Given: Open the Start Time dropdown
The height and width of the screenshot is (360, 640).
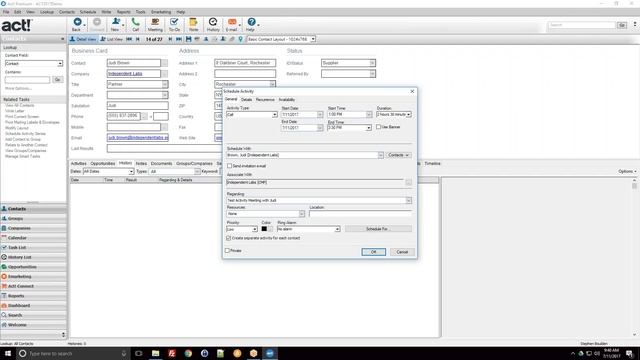Looking at the screenshot, I should click(369, 115).
